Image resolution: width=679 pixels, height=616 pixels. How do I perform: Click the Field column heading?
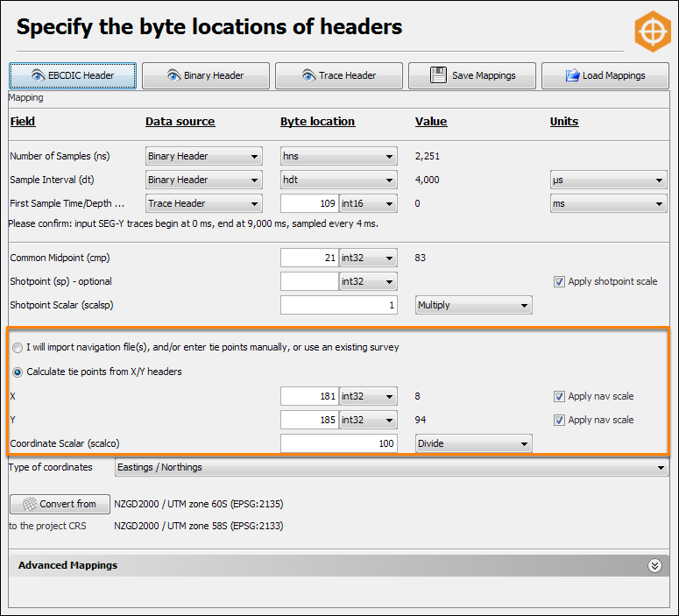(23, 122)
